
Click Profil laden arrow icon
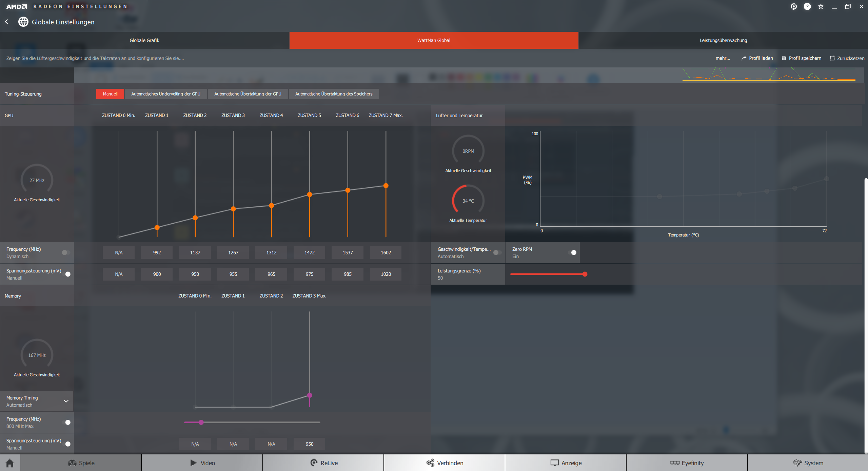744,58
